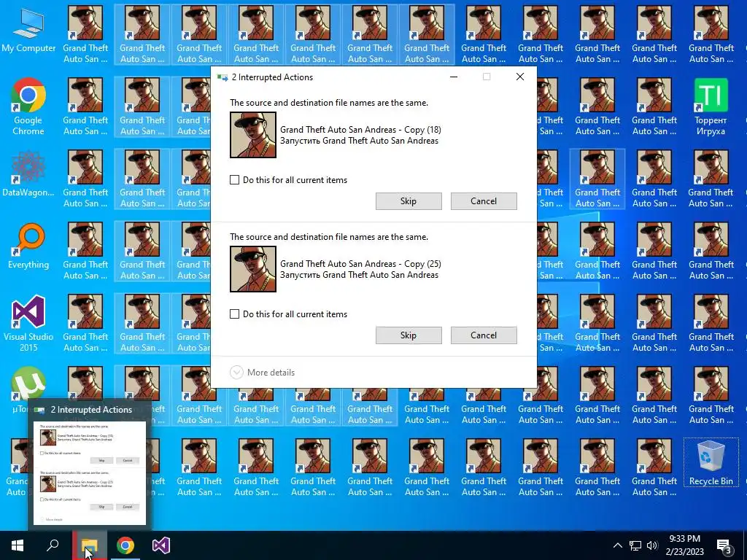Click the volume speaker tray icon

click(652, 545)
